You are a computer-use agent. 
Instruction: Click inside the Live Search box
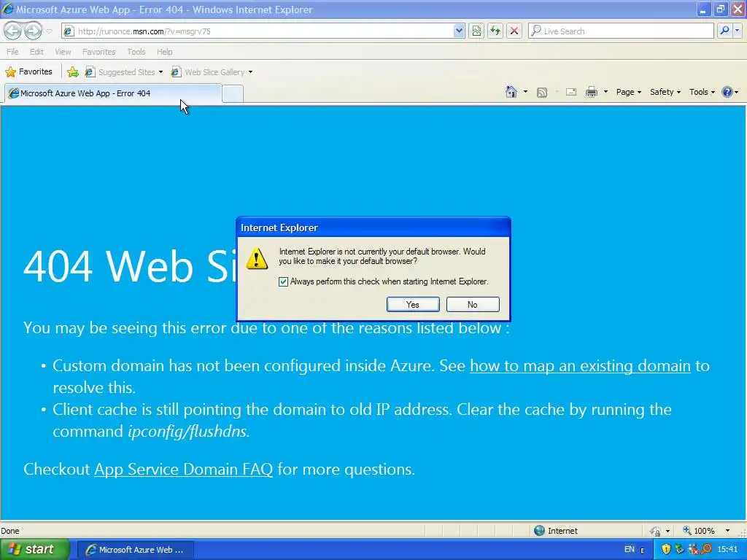pyautogui.click(x=622, y=31)
